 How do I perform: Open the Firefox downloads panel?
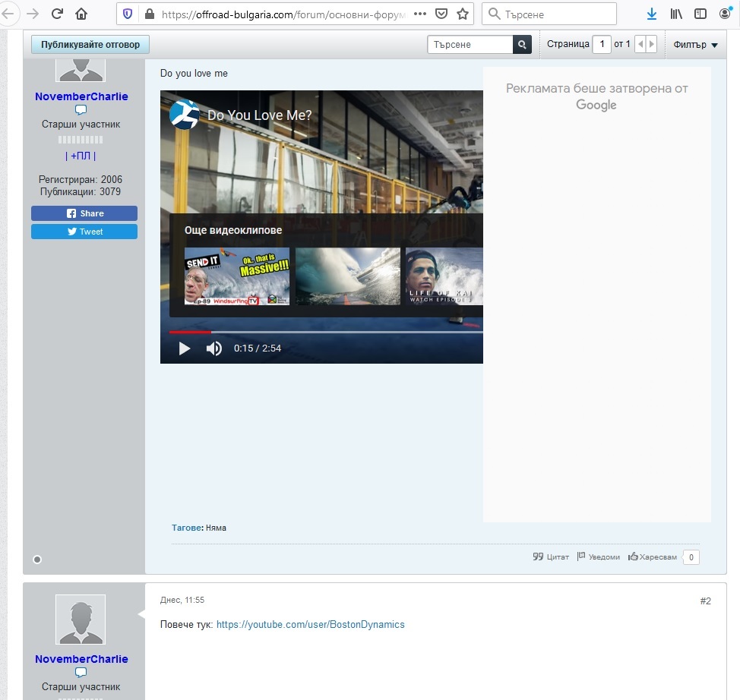pos(651,14)
